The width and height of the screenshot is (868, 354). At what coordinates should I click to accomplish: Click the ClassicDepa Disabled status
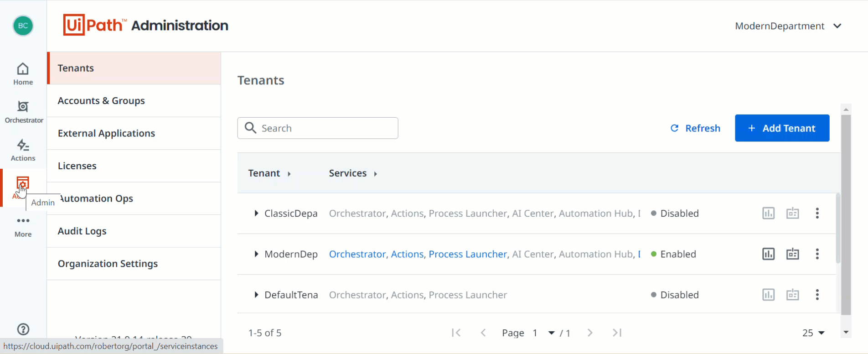click(x=675, y=213)
